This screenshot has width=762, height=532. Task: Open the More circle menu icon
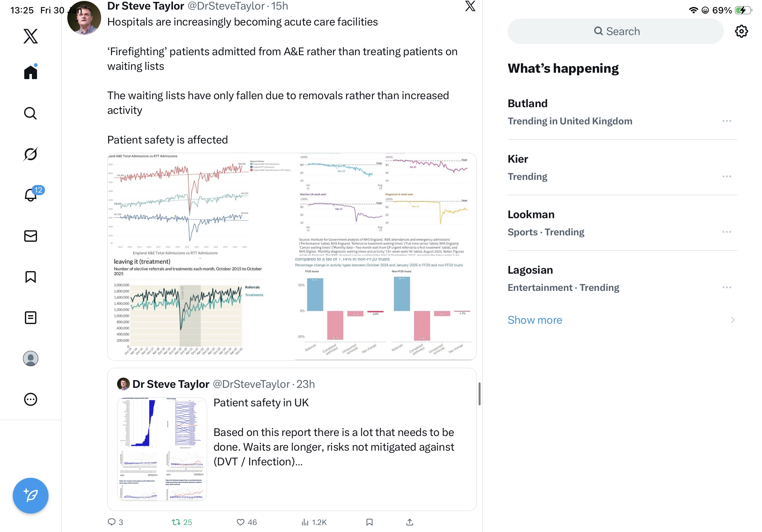[x=31, y=399]
